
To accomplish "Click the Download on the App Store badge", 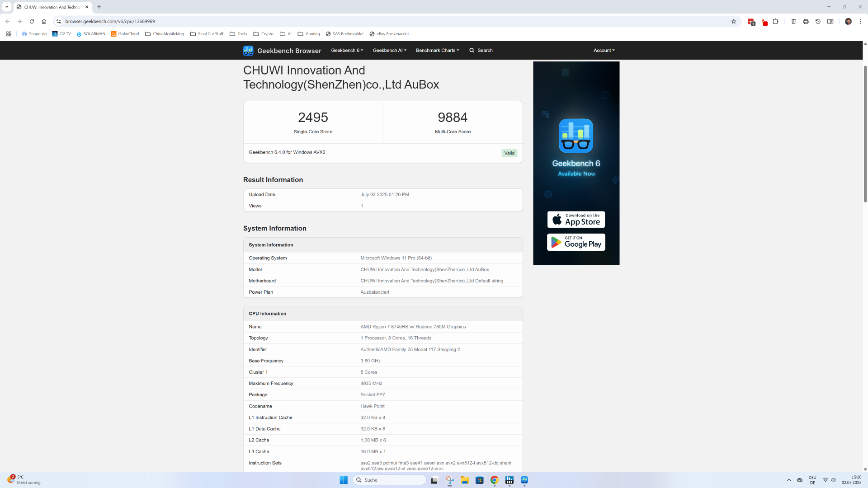I will (x=576, y=220).
